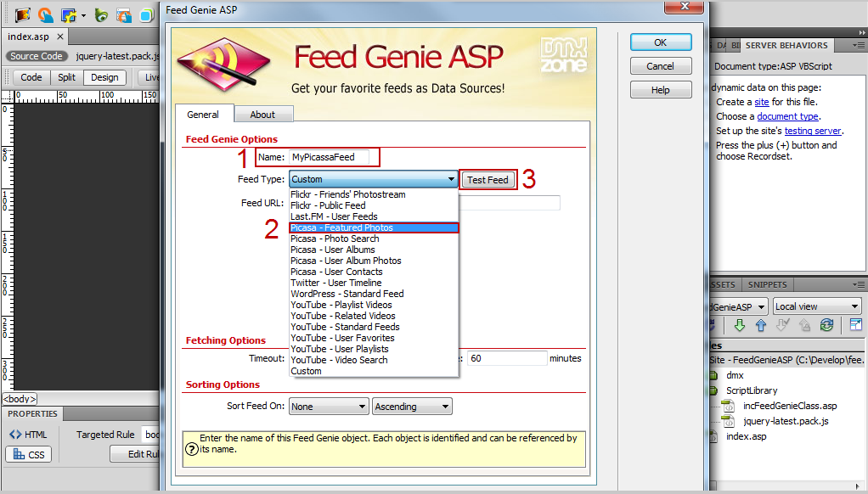The height and width of the screenshot is (494, 868).
Task: Choose YouTube - Playlist Videos option
Action: coord(374,305)
